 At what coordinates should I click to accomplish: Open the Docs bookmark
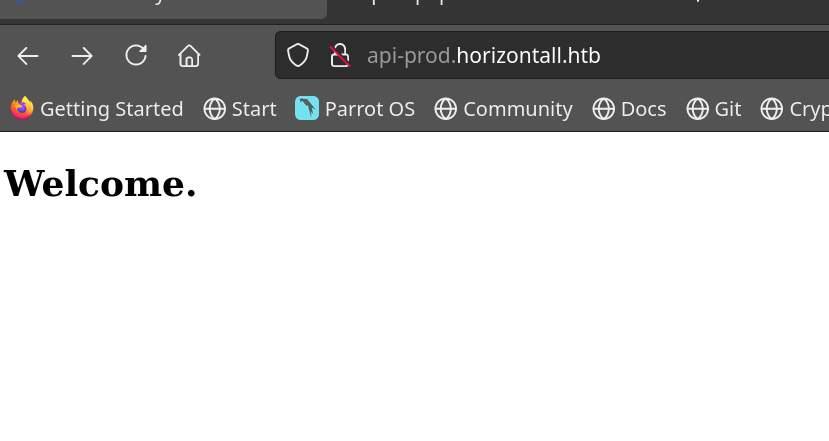[x=629, y=109]
